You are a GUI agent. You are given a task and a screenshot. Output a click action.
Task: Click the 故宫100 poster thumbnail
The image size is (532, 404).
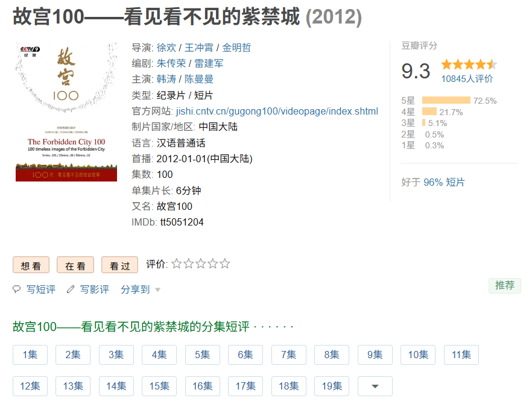66,112
